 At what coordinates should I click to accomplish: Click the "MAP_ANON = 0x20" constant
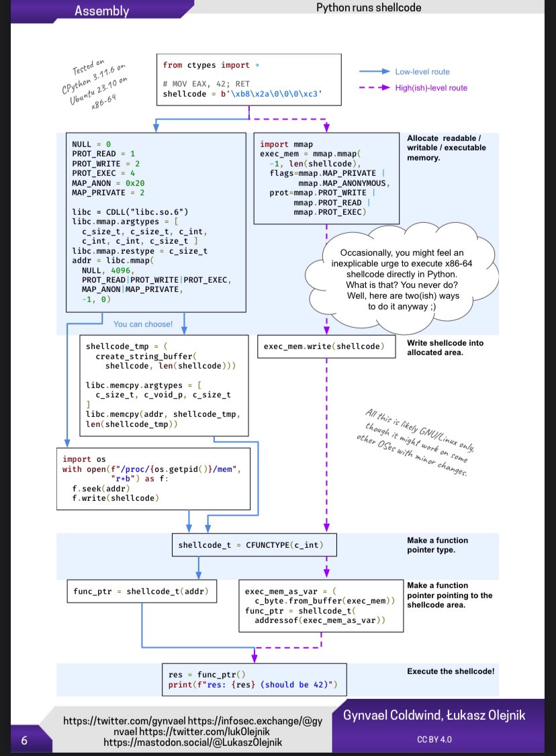pos(108,183)
